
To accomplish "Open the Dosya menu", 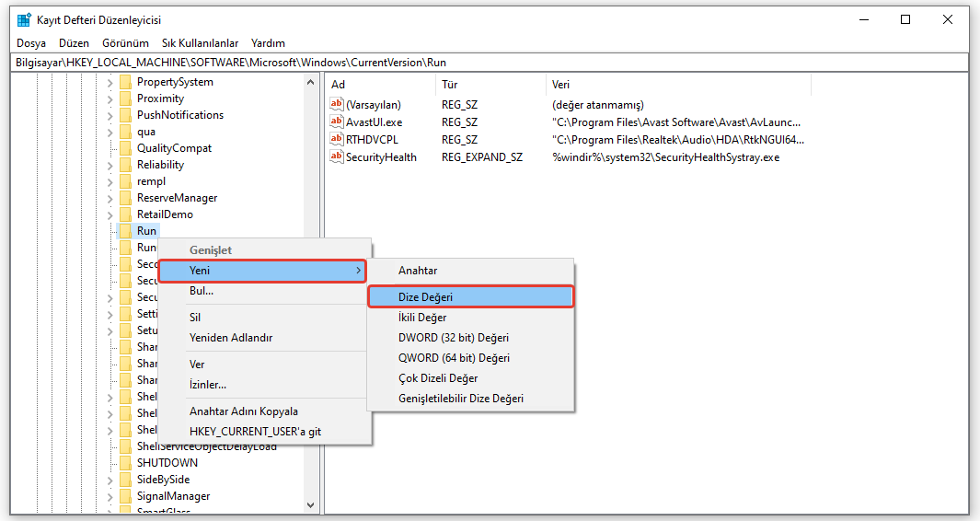I will 30,43.
